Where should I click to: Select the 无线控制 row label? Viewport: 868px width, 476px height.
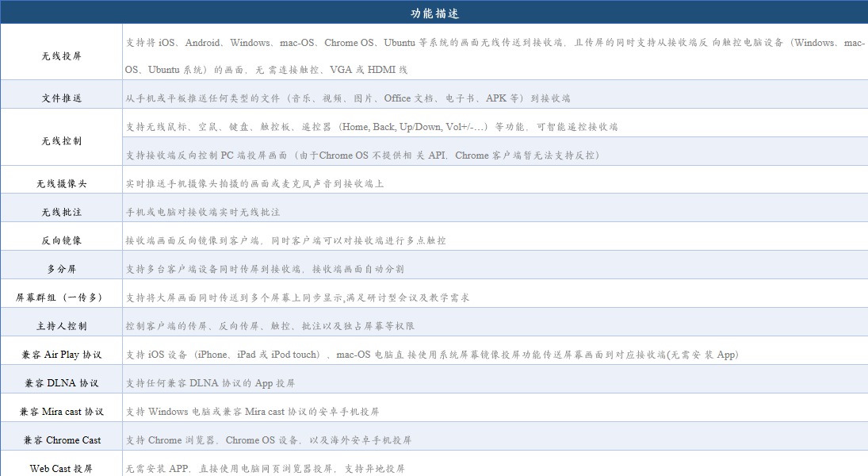62,140
